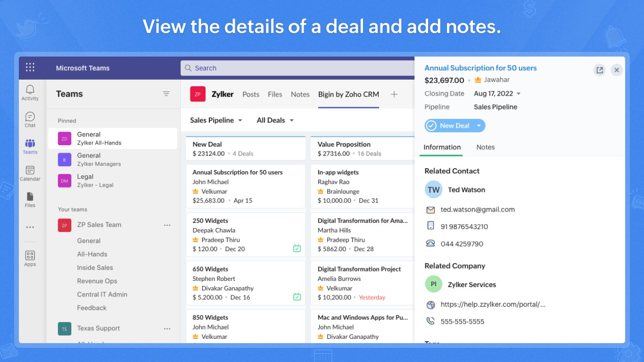Open the 250 Widgets deal card

(246, 235)
